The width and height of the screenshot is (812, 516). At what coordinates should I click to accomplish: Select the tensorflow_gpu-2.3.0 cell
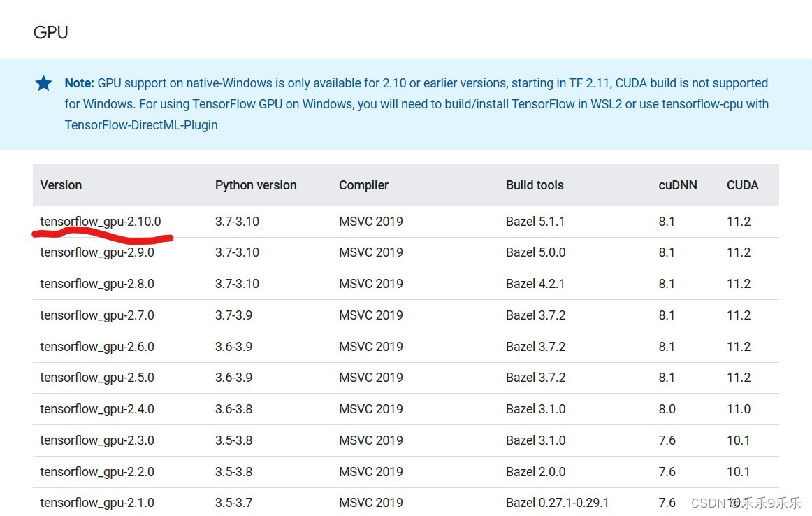(97, 440)
